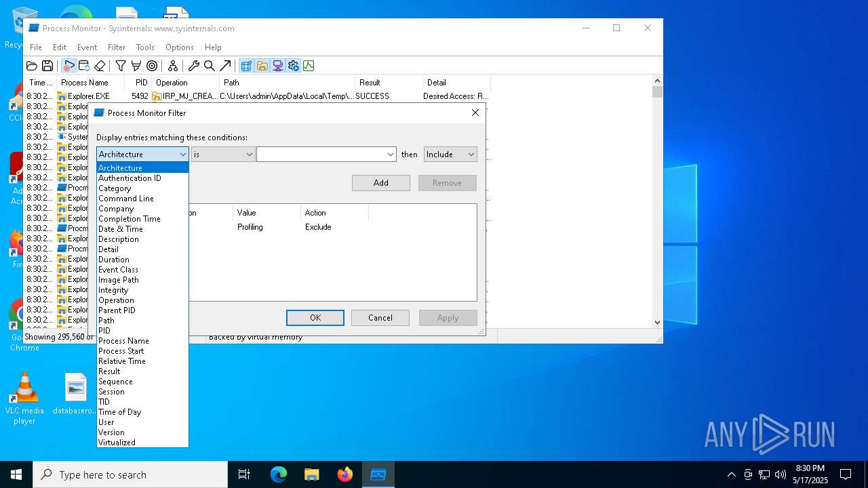This screenshot has width=868, height=488.
Task: Choose Command Line option
Action: tap(142, 199)
